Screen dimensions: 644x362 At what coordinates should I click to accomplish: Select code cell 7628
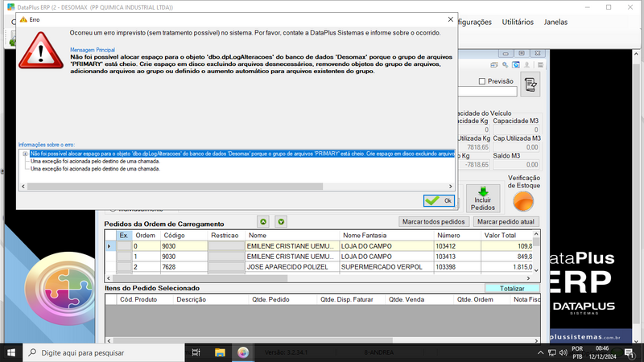tap(184, 267)
